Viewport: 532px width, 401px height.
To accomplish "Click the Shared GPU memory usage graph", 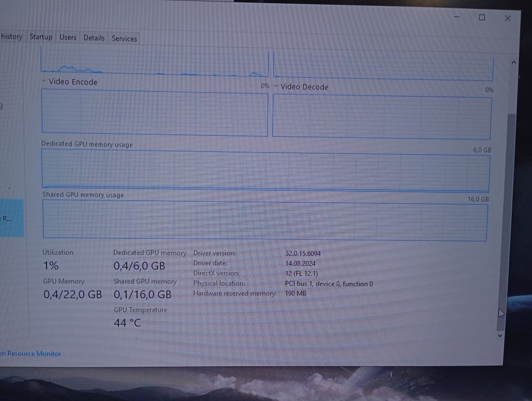I will pos(265,221).
